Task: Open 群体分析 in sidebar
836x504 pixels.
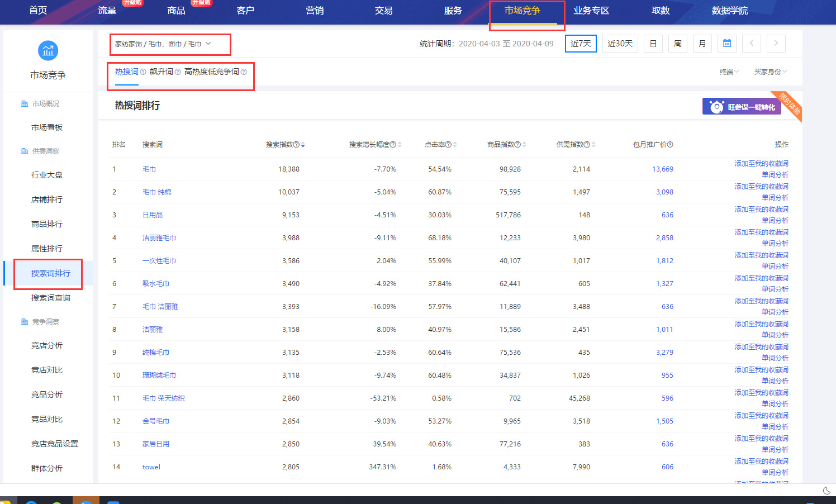Action: (47, 468)
